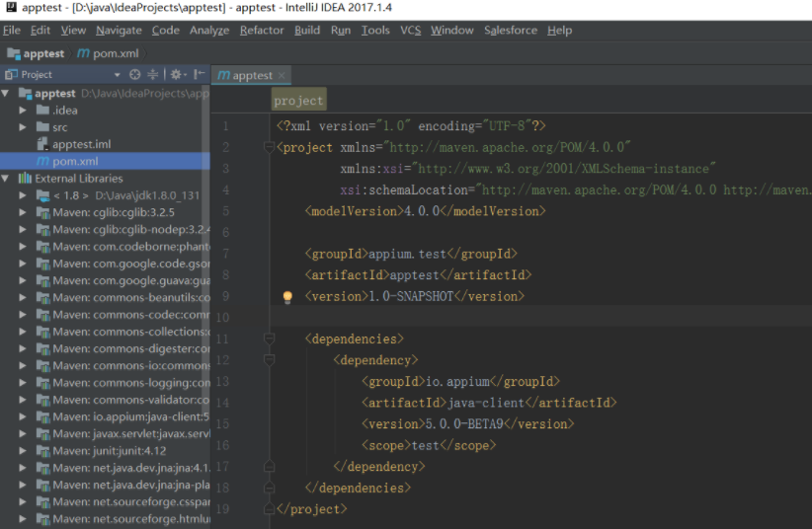The image size is (812, 529).
Task: Open the Refactor menu
Action: tap(262, 31)
